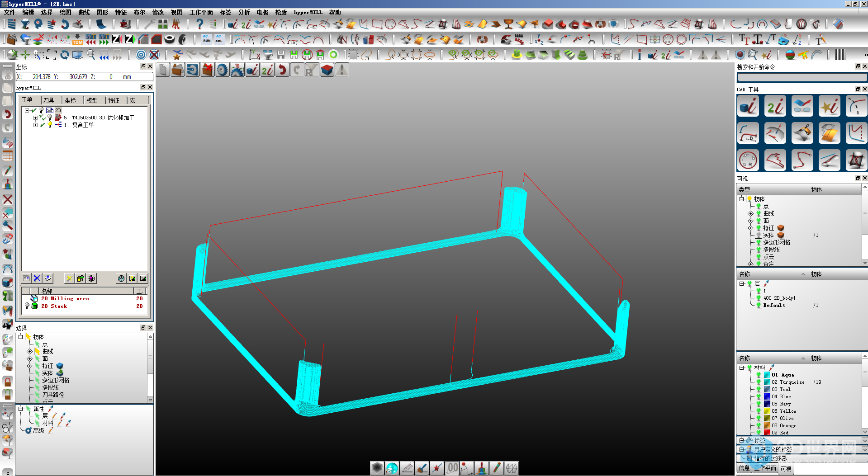868x476 pixels.
Task: Click the zoom magnifier icon in view toolbar
Action: point(91,55)
